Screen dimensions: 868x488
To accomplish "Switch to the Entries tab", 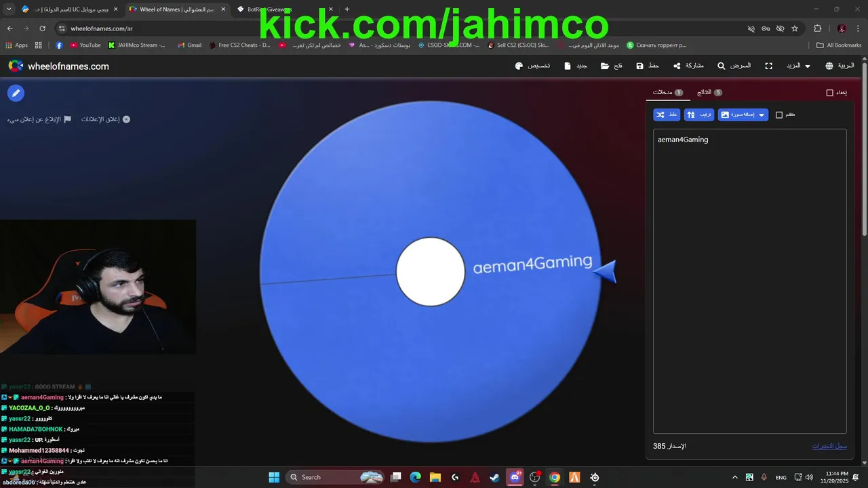I will point(668,92).
